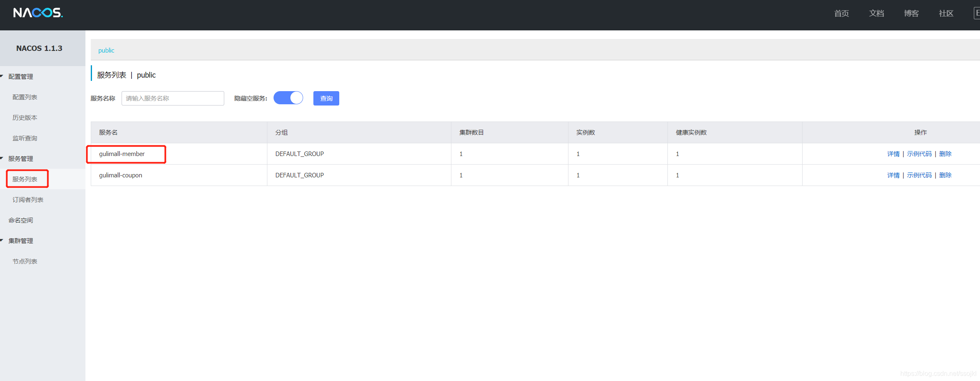The height and width of the screenshot is (381, 980).
Task: Open 详情 for gulimall-coupon
Action: [893, 175]
